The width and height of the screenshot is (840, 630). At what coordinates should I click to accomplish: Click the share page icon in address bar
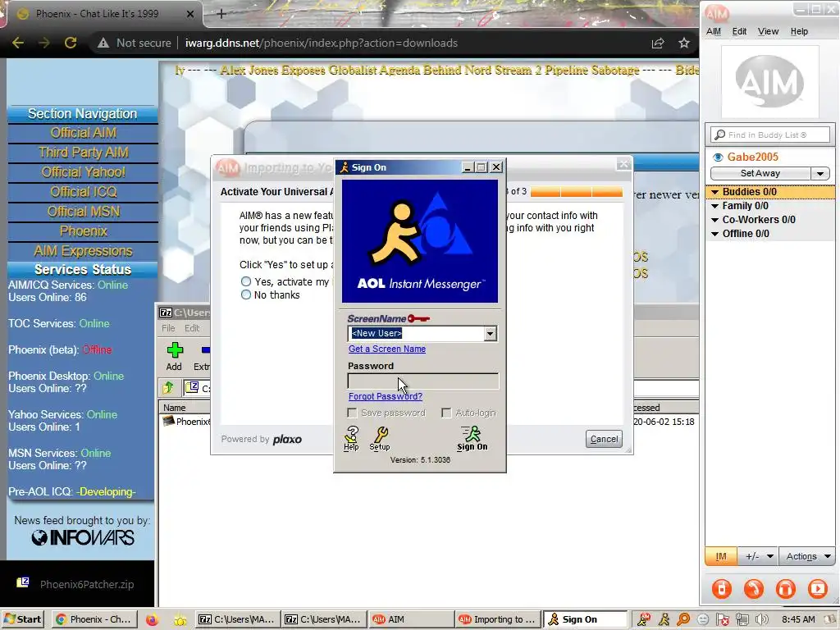click(658, 43)
